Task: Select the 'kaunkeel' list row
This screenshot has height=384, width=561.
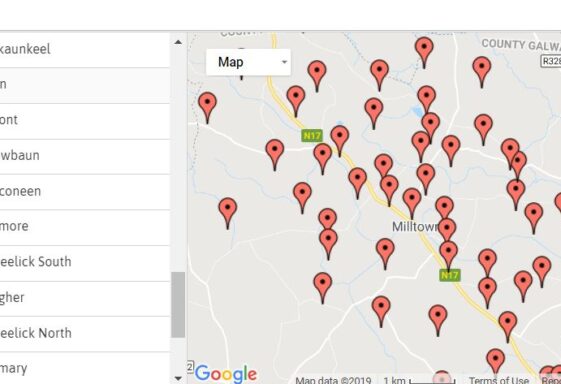Action: (x=84, y=49)
